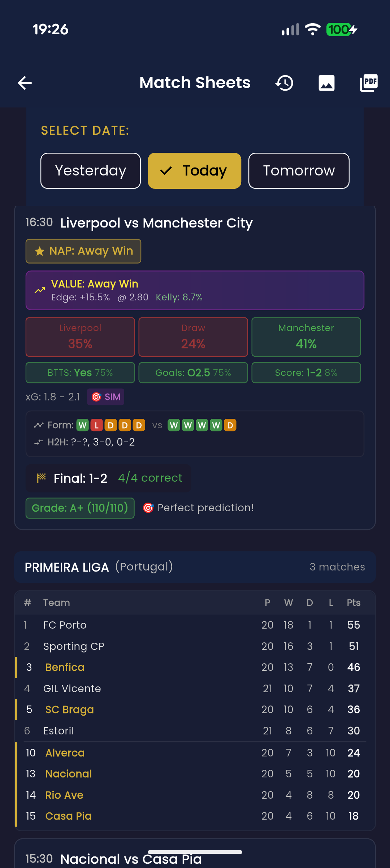This screenshot has height=868, width=390.
Task: Open the history (clock) icon in the header
Action: click(x=285, y=83)
